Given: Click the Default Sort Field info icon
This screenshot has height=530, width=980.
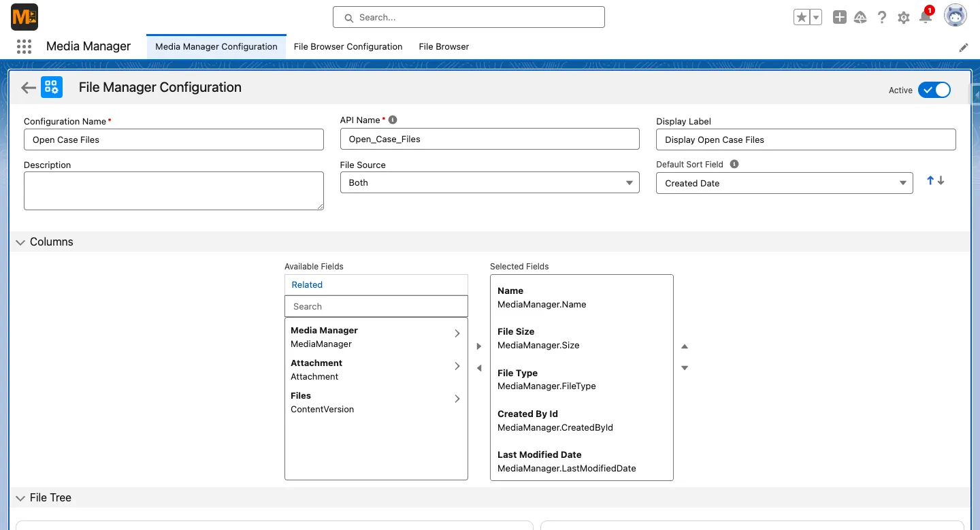Looking at the screenshot, I should click(x=734, y=163).
